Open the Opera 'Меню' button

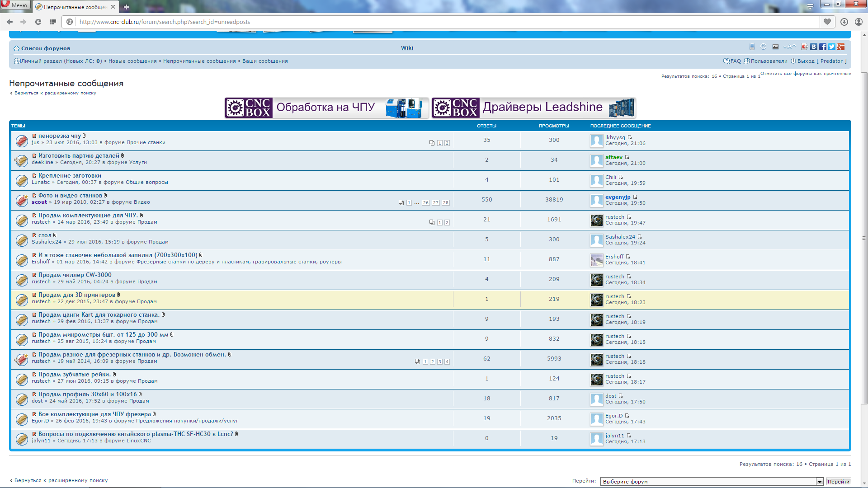pyautogui.click(x=15, y=5)
